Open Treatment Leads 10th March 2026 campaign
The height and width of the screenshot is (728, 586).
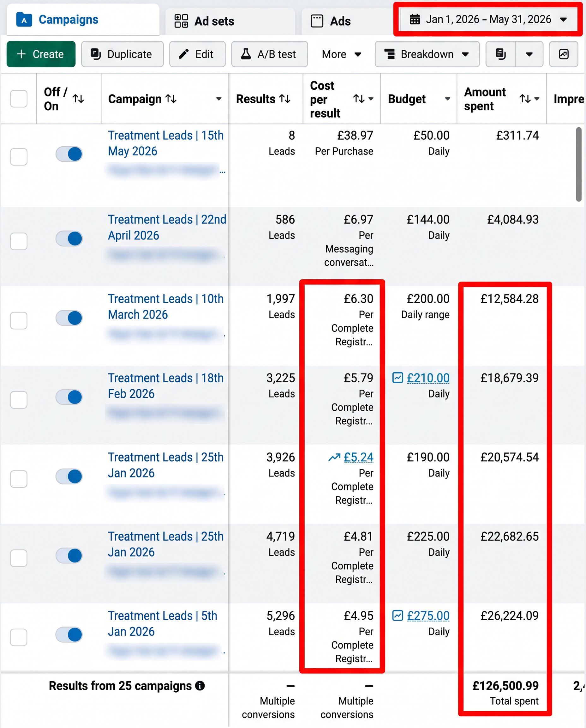166,307
